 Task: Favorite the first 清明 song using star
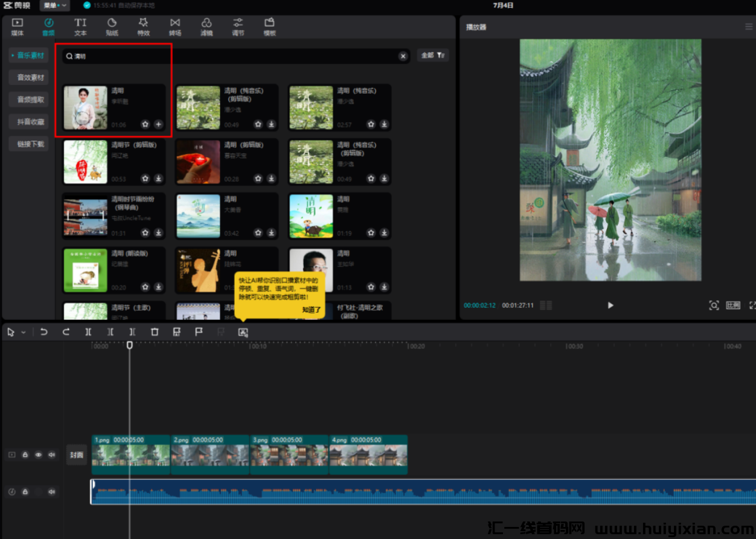coord(145,124)
